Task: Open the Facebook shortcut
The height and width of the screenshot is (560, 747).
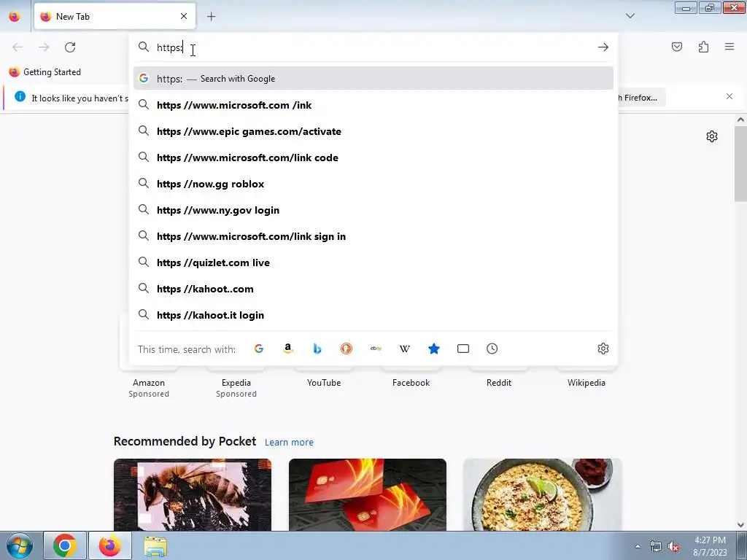Action: tap(411, 382)
